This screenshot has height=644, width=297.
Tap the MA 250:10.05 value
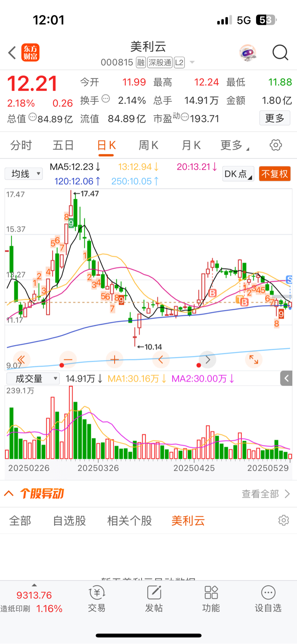(x=135, y=181)
